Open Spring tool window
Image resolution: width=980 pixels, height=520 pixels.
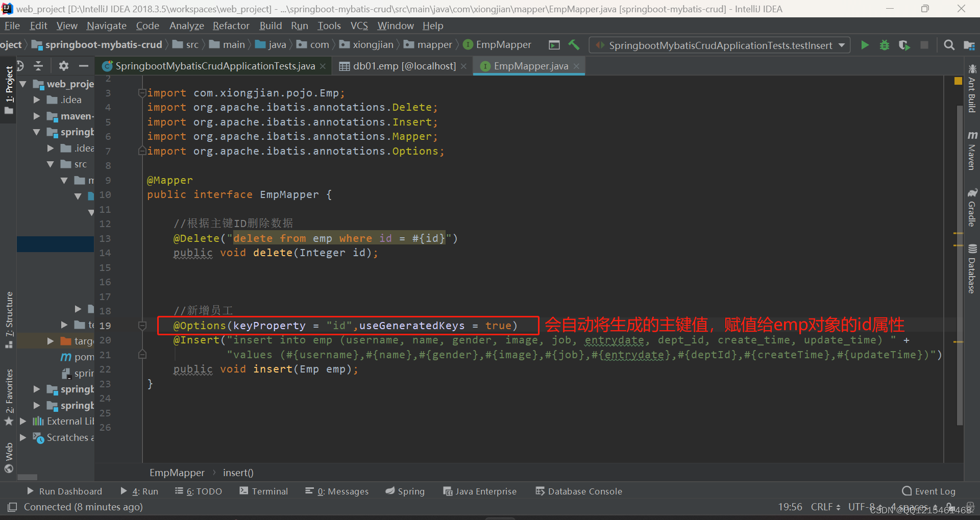coord(405,491)
